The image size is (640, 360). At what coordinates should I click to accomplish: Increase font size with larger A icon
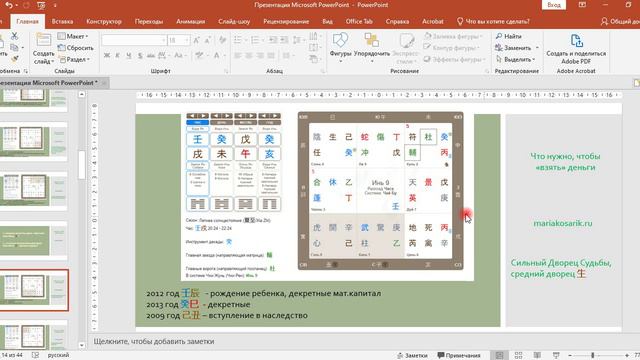click(x=196, y=40)
